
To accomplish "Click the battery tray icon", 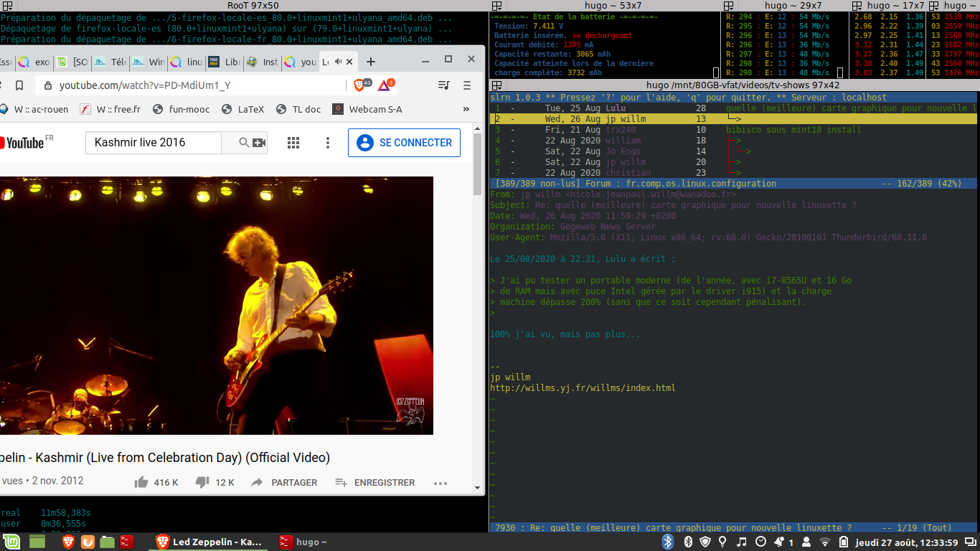I will click(x=844, y=542).
